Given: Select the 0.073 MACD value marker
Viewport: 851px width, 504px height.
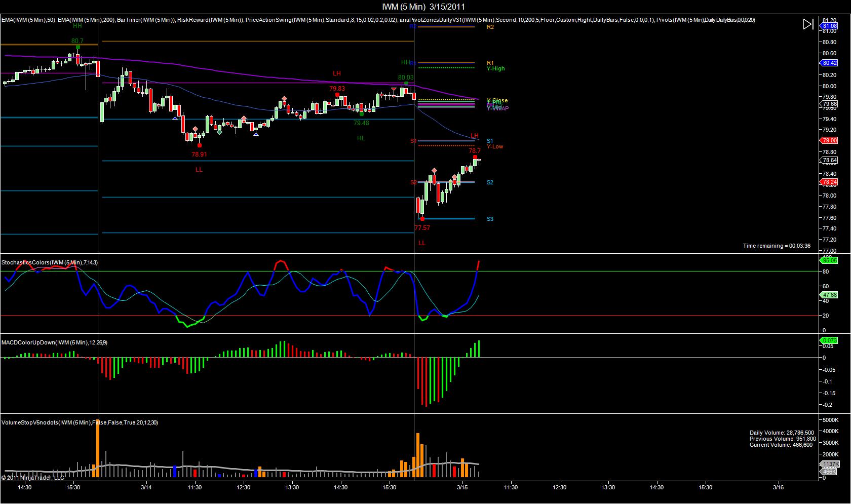Looking at the screenshot, I should pyautogui.click(x=828, y=340).
